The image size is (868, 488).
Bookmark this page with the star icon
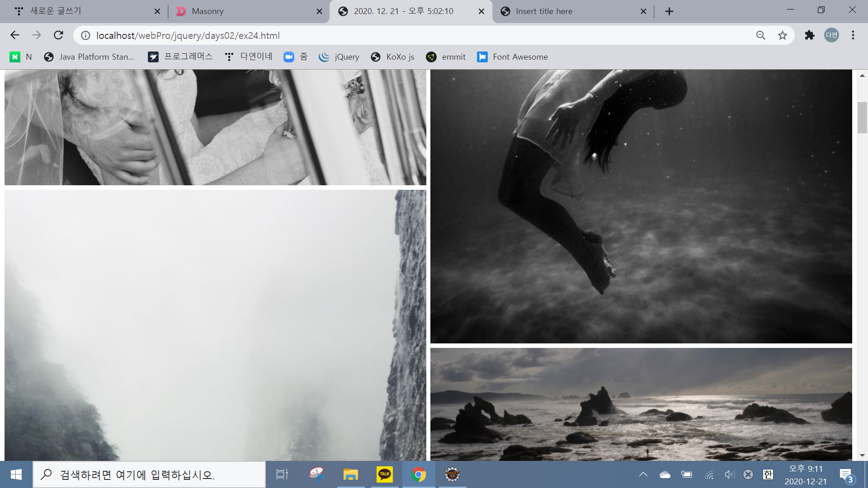pos(782,35)
